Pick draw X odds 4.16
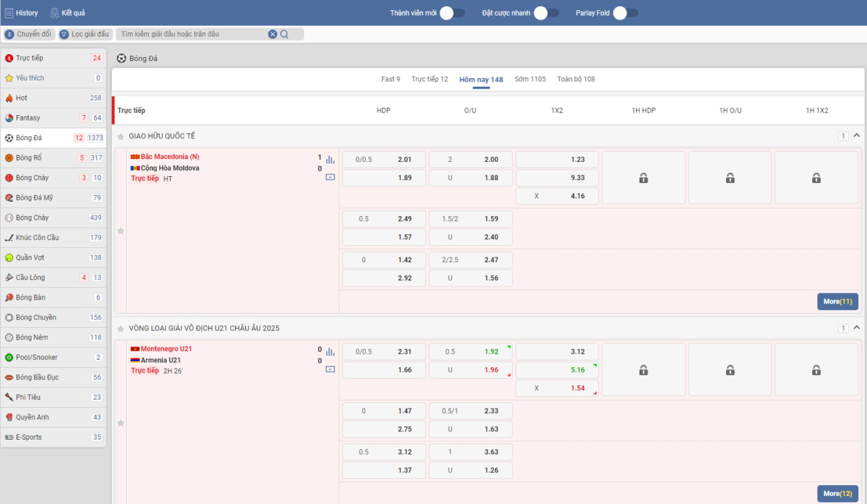Viewport: 867px width, 504px height. click(x=557, y=196)
